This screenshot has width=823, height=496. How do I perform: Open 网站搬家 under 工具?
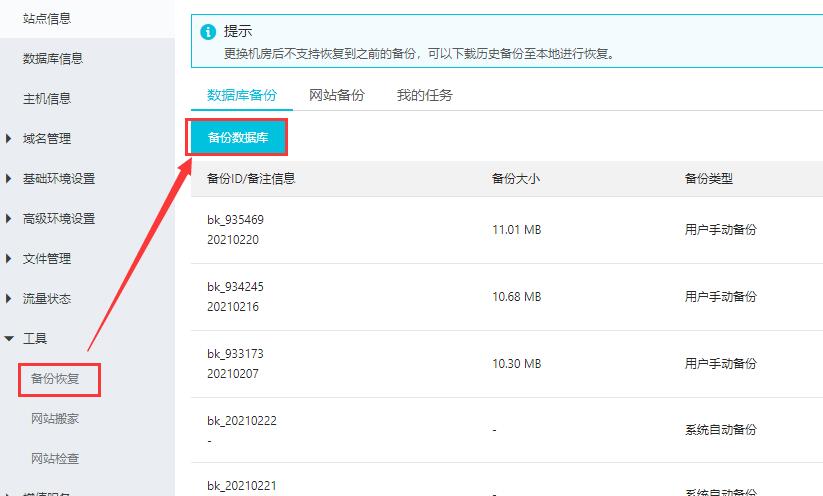click(x=55, y=418)
